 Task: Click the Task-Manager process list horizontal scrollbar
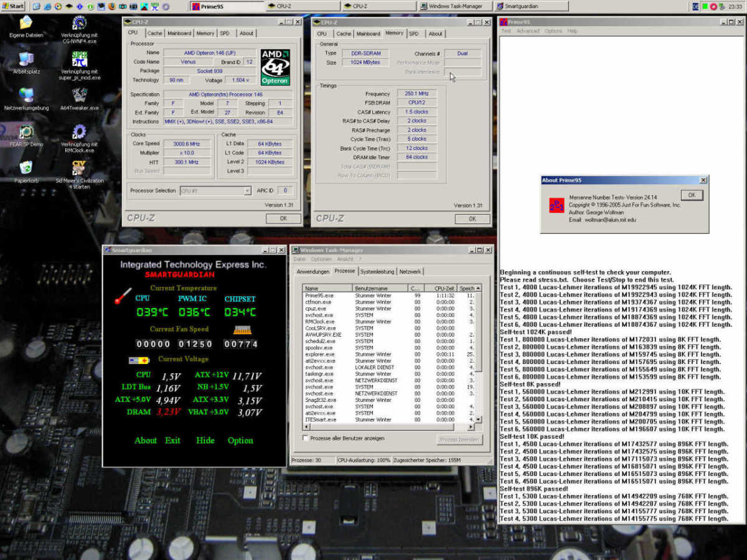coord(389,427)
